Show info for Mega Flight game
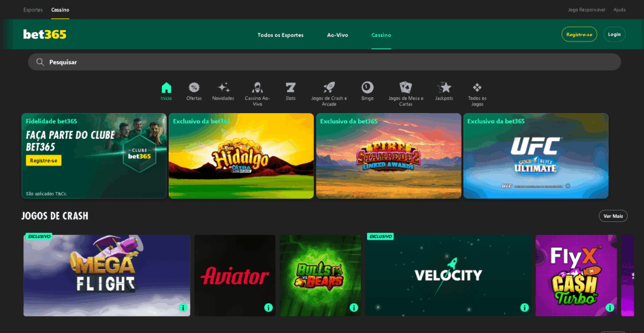644x333 pixels. (x=183, y=308)
